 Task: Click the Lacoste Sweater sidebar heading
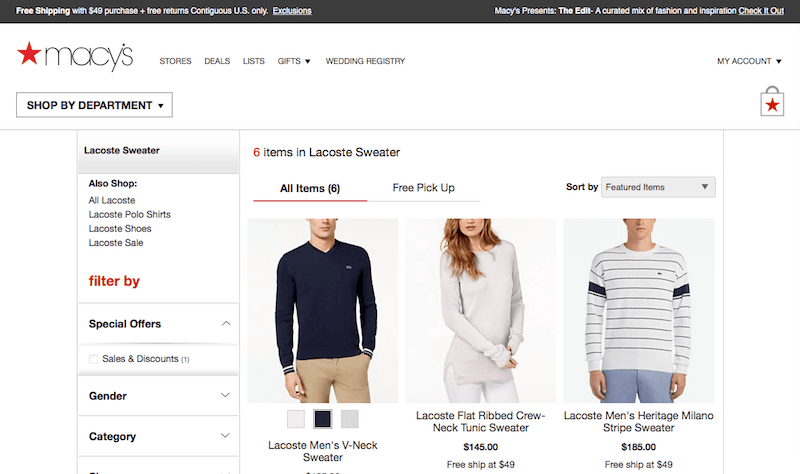(x=122, y=151)
